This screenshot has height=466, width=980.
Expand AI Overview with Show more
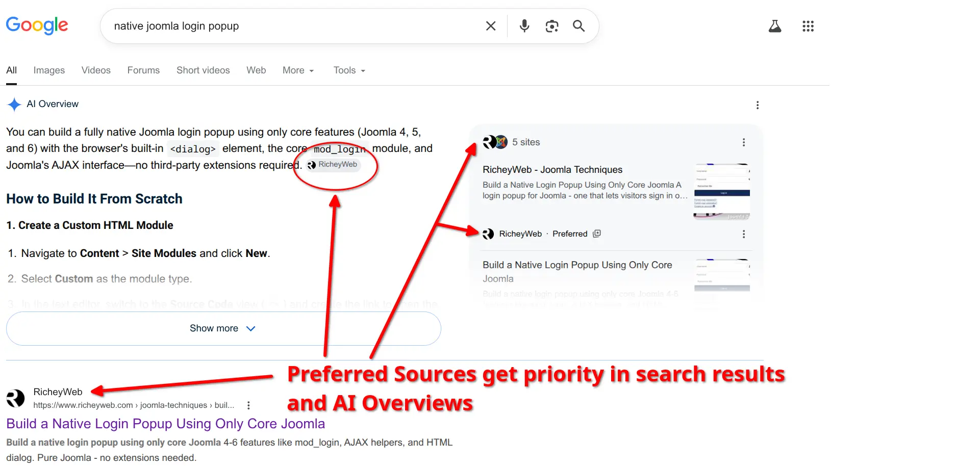point(223,328)
